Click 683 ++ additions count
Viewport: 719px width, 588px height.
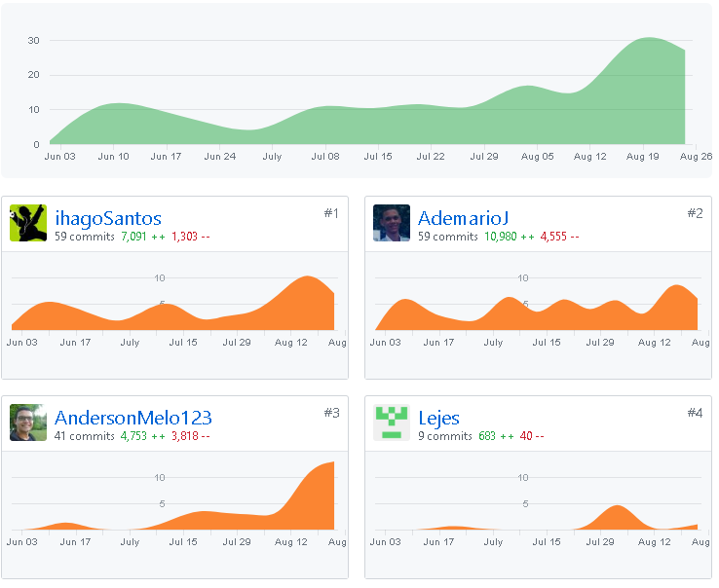(x=496, y=436)
